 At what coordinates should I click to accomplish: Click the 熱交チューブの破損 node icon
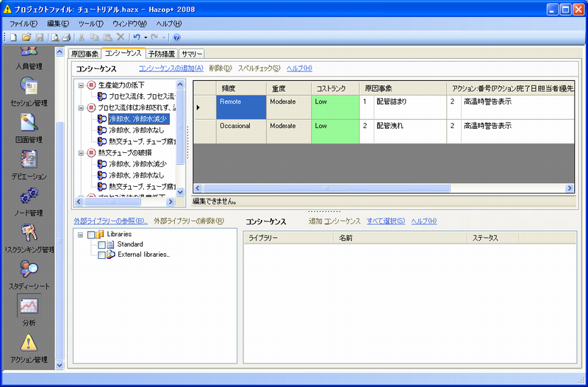point(91,153)
